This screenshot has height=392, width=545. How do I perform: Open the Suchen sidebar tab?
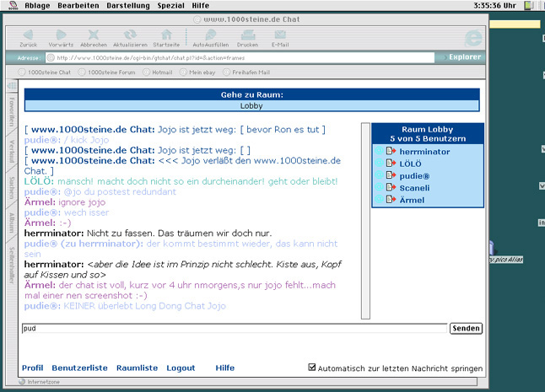12,187
